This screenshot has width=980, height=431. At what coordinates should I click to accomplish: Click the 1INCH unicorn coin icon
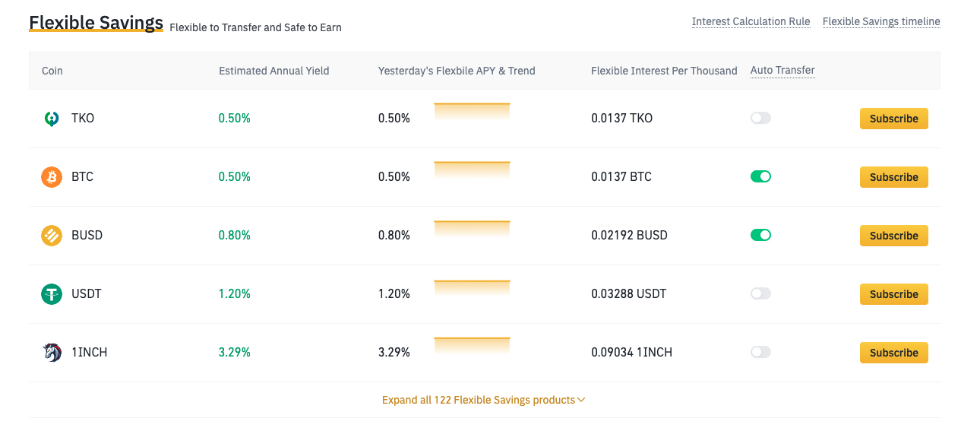(52, 353)
